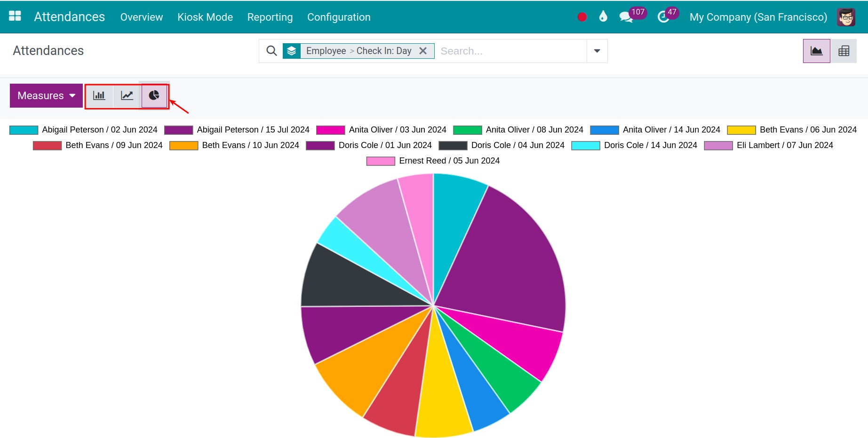This screenshot has width=868, height=438.
Task: Toggle Beth Evans / 10 Jun 2024 legend entry
Action: pos(234,145)
